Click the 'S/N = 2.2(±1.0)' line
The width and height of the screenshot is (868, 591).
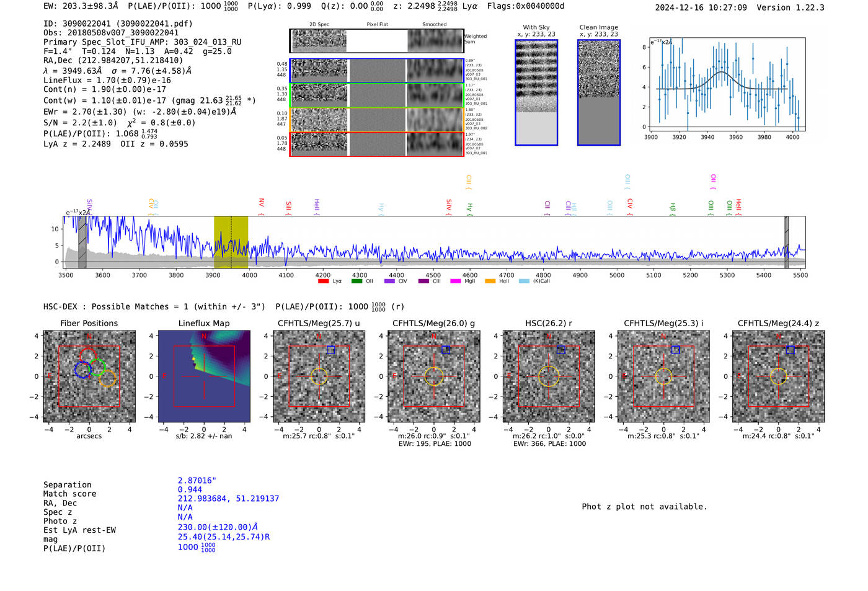80,123
